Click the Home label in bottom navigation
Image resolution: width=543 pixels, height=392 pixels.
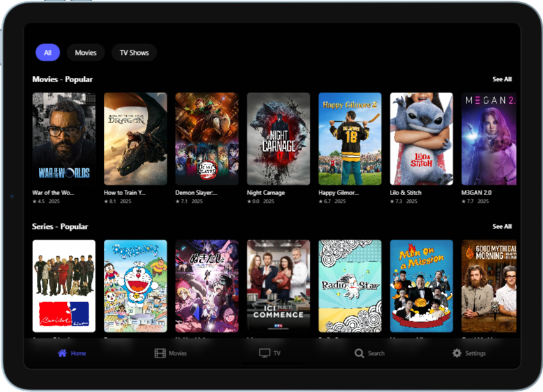(x=78, y=353)
